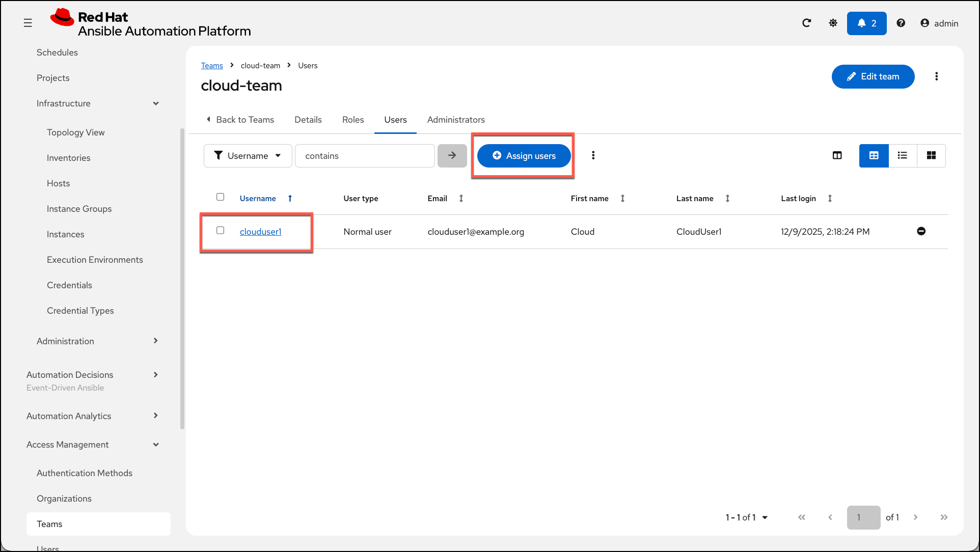This screenshot has width=980, height=552.
Task: Open Hosts in the sidebar
Action: (x=58, y=183)
